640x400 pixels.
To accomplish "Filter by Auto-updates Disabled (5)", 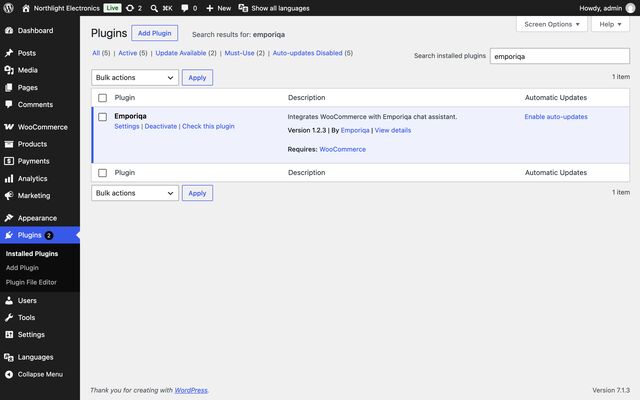I will [313, 53].
